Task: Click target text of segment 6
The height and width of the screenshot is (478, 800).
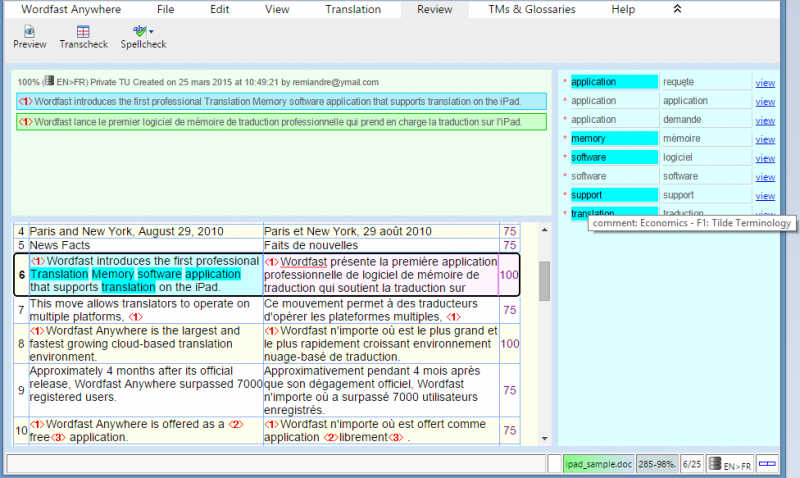Action: (x=381, y=274)
